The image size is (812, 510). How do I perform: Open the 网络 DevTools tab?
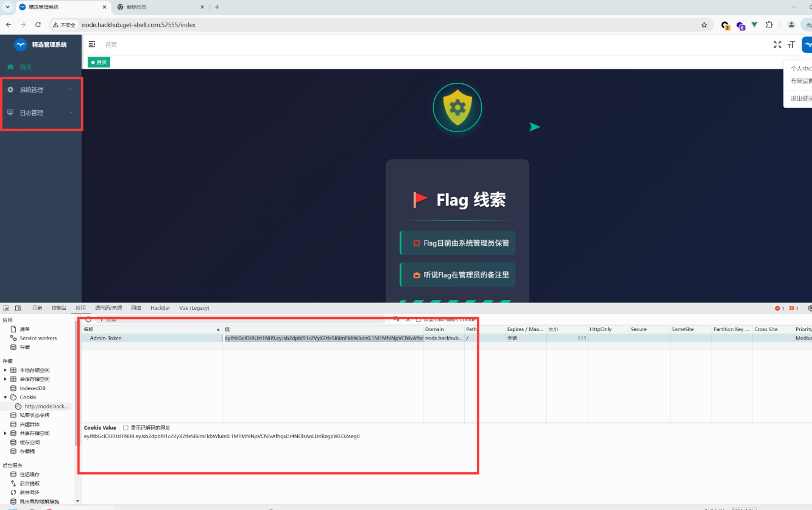[x=136, y=308]
